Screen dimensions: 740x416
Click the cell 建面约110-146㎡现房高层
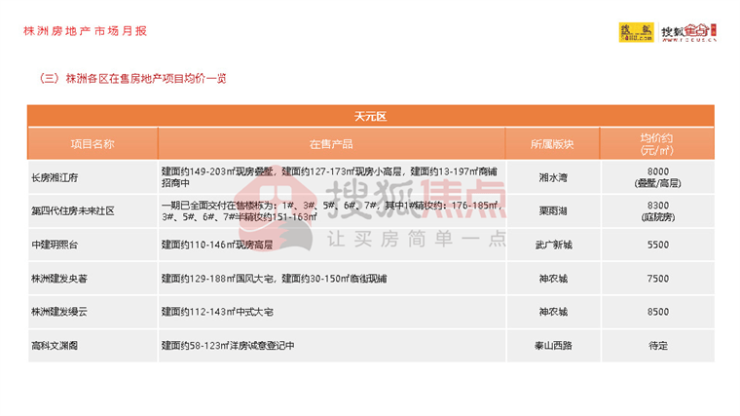click(332, 245)
